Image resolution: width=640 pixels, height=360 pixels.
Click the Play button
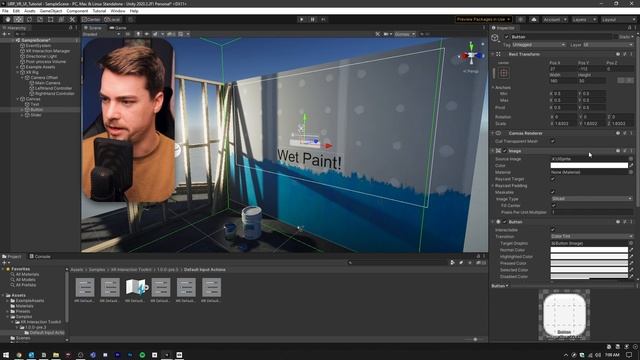(302, 19)
